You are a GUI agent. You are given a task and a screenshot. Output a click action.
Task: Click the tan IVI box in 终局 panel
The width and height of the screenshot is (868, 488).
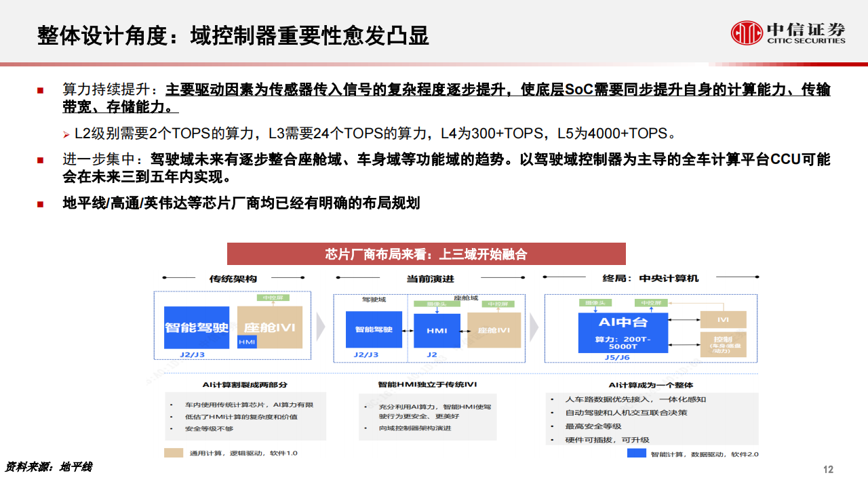(x=723, y=320)
